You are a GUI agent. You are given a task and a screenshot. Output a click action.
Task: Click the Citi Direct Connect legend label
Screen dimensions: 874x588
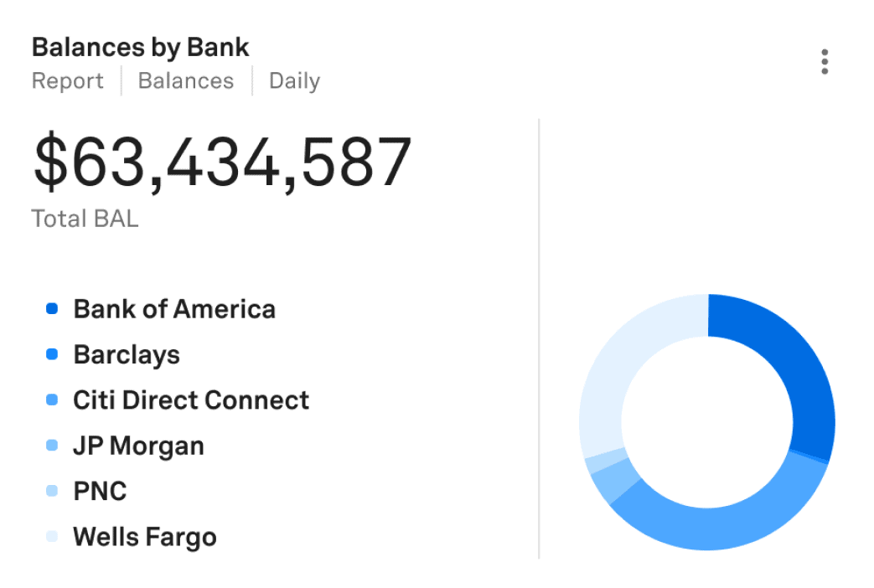pyautogui.click(x=191, y=400)
